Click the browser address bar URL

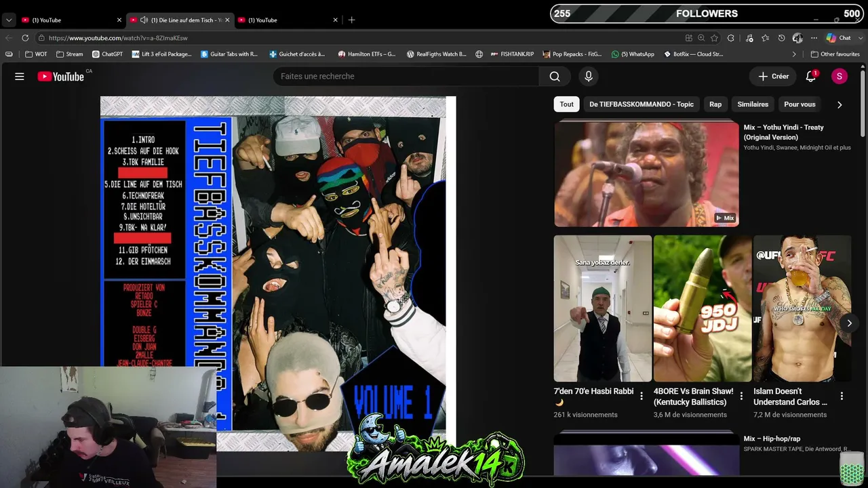pos(118,38)
